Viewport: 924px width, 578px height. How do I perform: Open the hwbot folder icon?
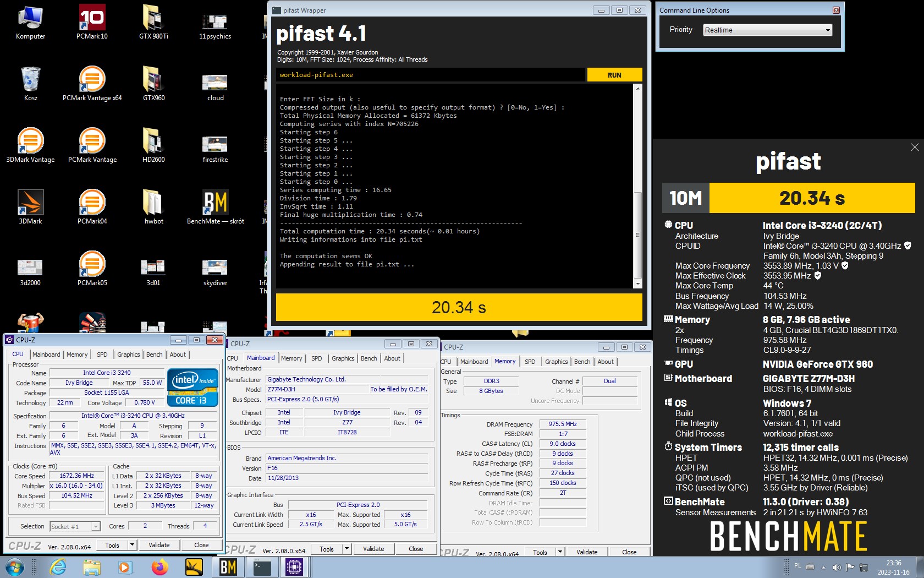(153, 207)
